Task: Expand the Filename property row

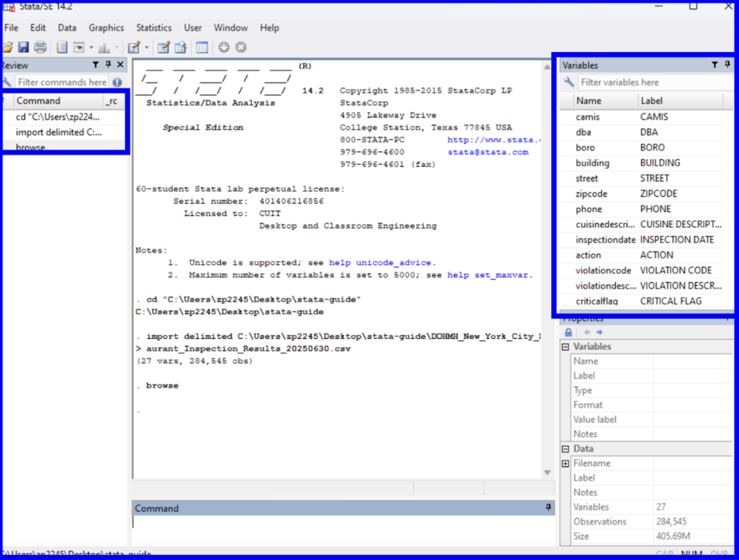Action: [x=565, y=463]
